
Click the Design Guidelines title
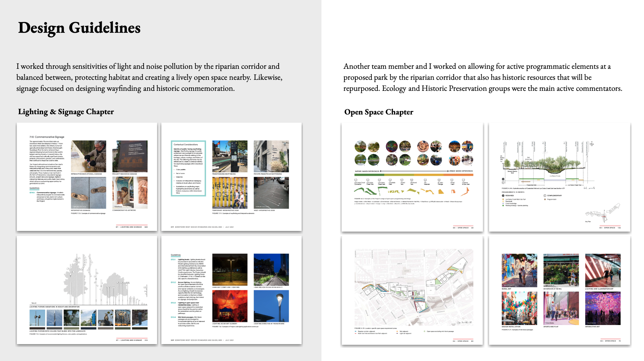click(79, 28)
